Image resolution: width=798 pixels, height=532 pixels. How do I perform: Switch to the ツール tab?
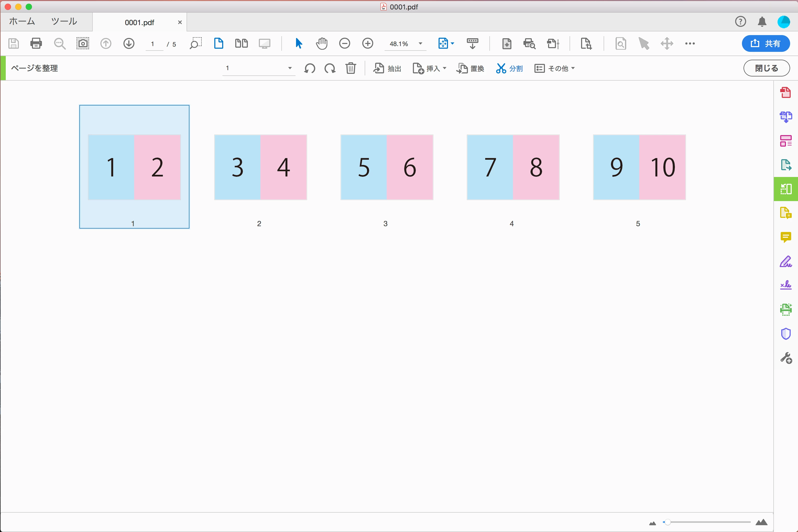(64, 21)
